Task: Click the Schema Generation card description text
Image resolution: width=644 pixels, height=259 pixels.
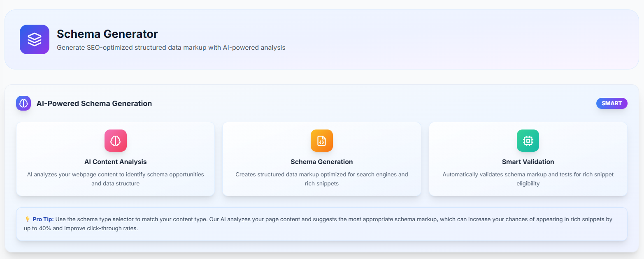Action: (322, 179)
